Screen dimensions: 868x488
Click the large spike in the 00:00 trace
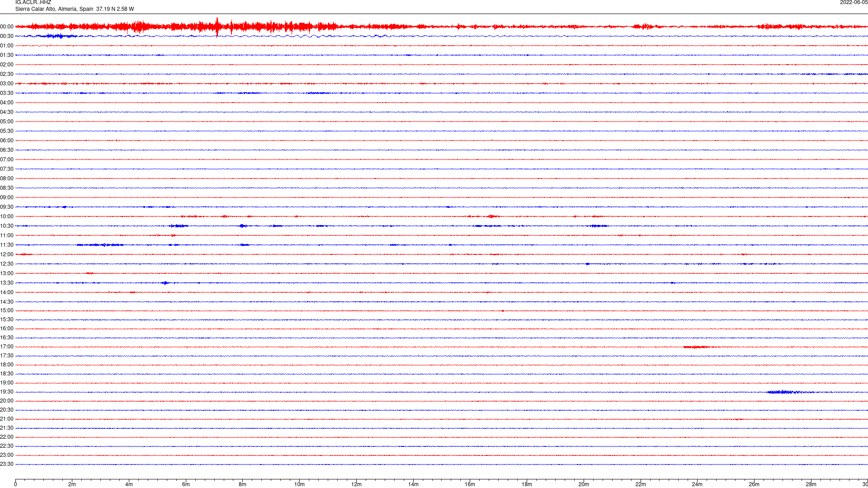(217, 27)
